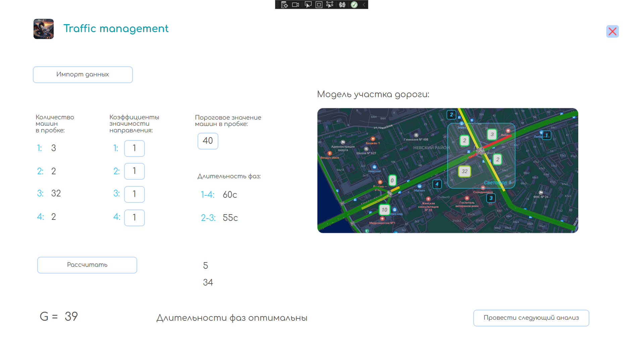644x362 pixels.
Task: Click the dragon application logo
Action: tap(44, 29)
